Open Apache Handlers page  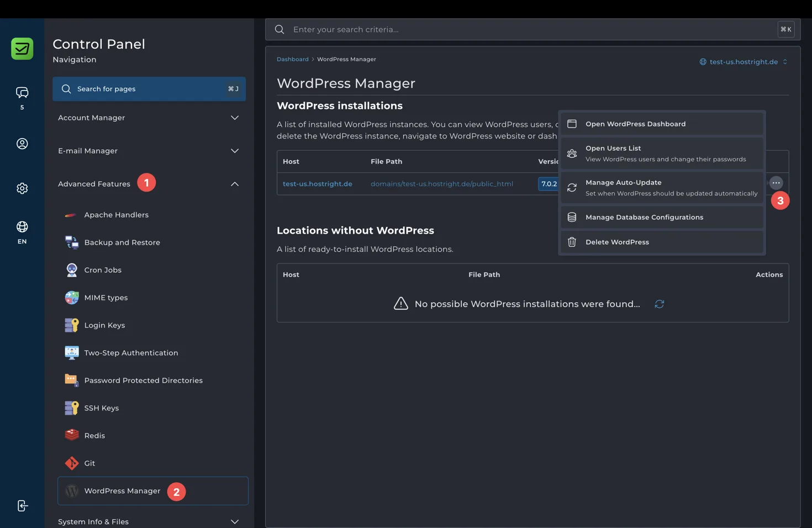pos(117,215)
